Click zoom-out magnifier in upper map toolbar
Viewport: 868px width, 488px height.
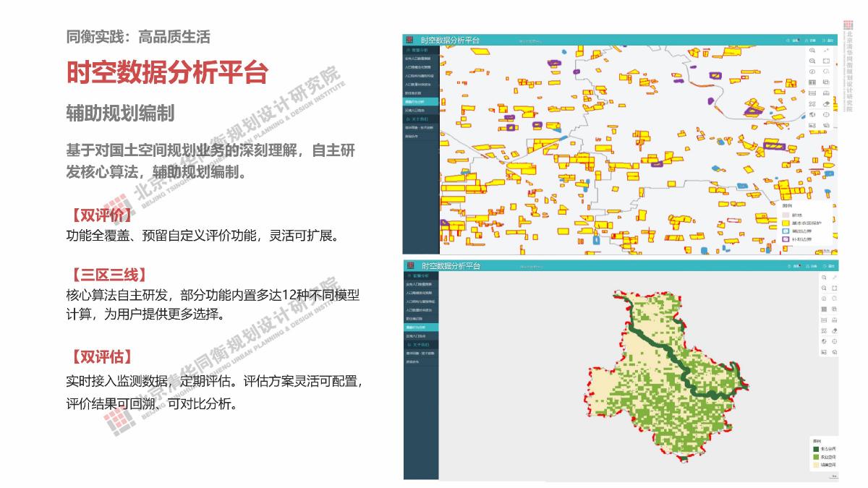point(812,61)
